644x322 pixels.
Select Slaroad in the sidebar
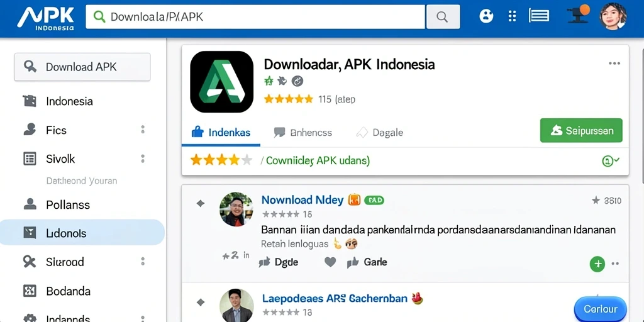[x=65, y=262]
